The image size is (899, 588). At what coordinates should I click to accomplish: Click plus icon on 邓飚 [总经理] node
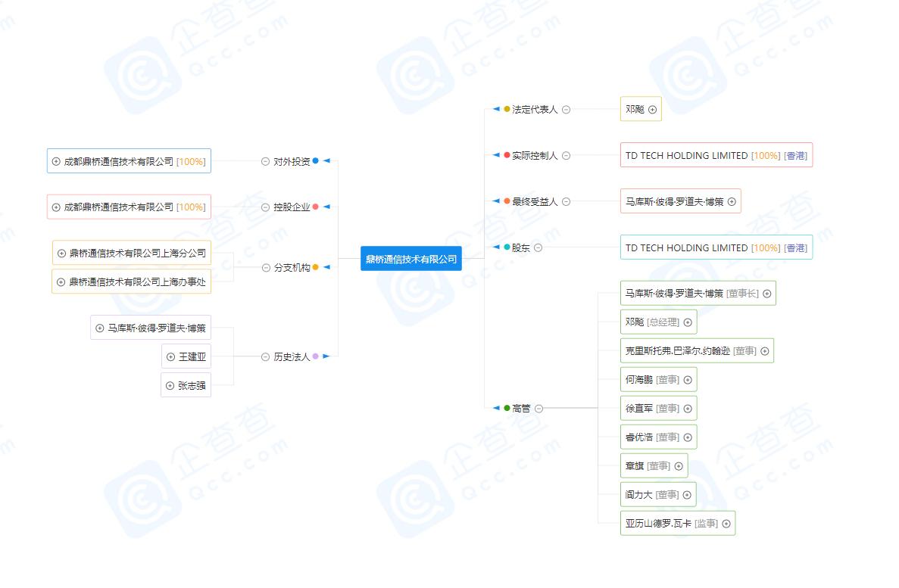687,322
